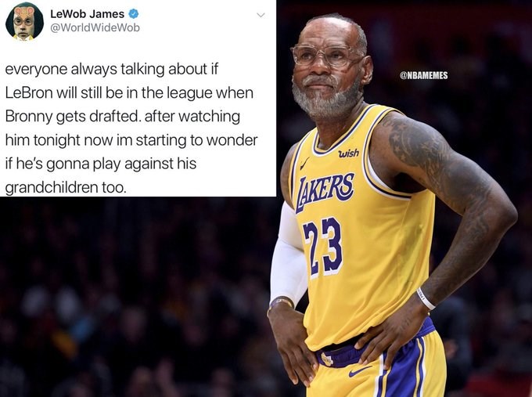Click the player's eyeglasses
The width and height of the screenshot is (532, 397).
[325, 56]
